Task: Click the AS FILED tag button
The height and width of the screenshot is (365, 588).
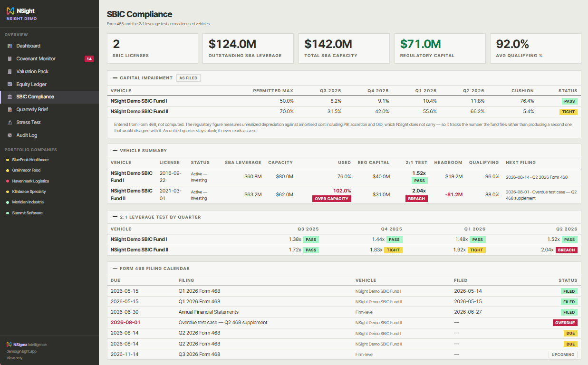Action: point(188,78)
